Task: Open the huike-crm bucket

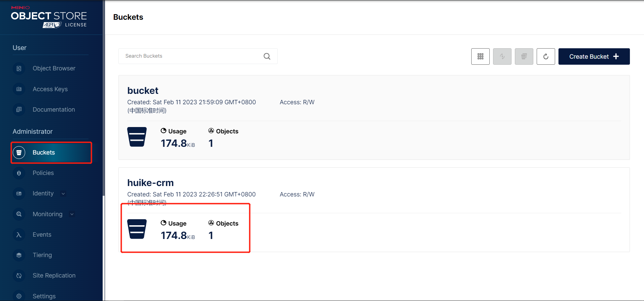Action: tap(150, 183)
